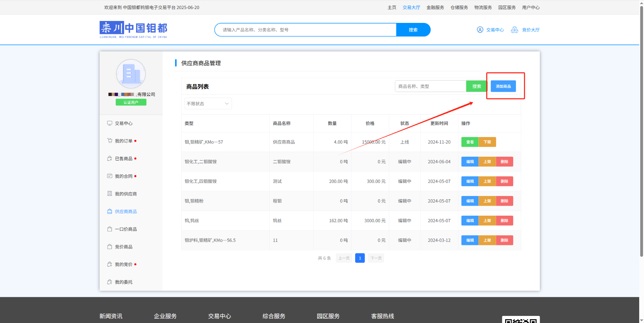
Task: Click the monitor icon for 交易中心 in sidebar
Action: pos(109,123)
